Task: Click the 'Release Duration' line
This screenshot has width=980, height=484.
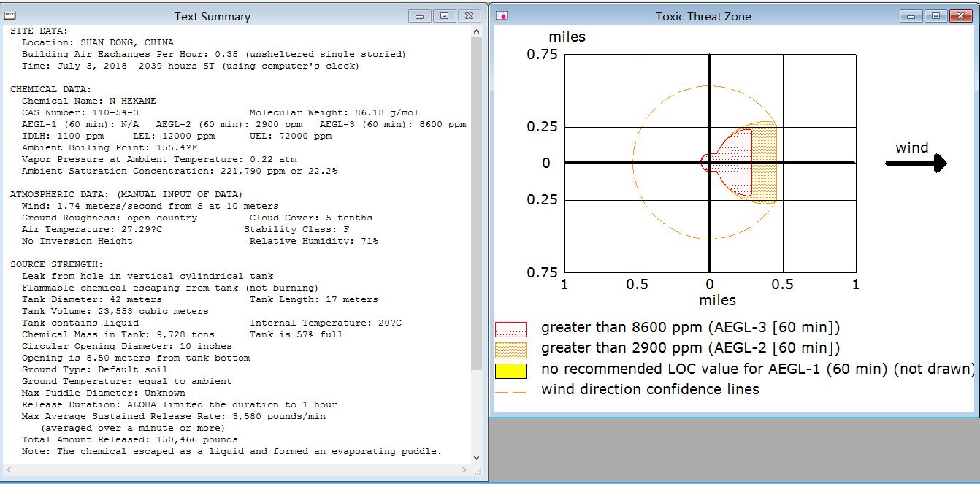Action: click(180, 404)
